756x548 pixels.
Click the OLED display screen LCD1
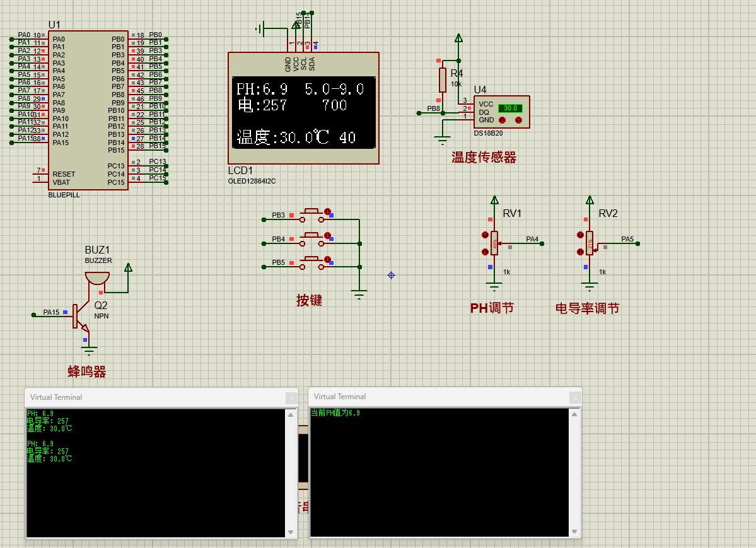pyautogui.click(x=304, y=113)
